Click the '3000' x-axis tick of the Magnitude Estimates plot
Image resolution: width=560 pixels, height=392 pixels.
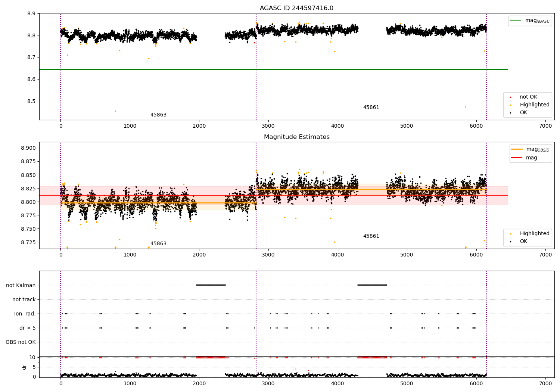(268, 255)
